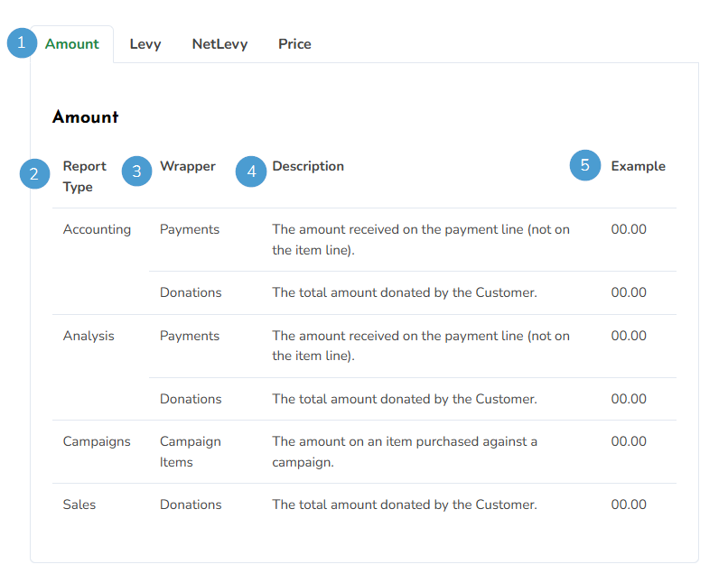Click the Amount section heading
728x583 pixels.
[86, 117]
